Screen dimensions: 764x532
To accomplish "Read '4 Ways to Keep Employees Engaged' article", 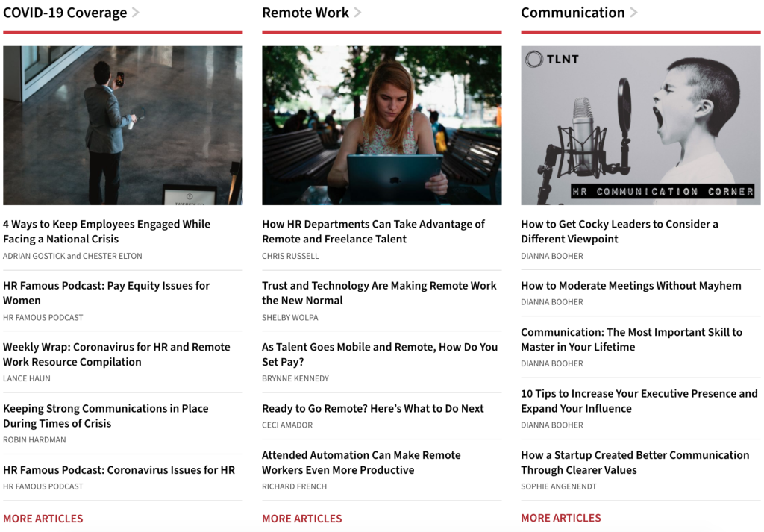I will tap(107, 231).
